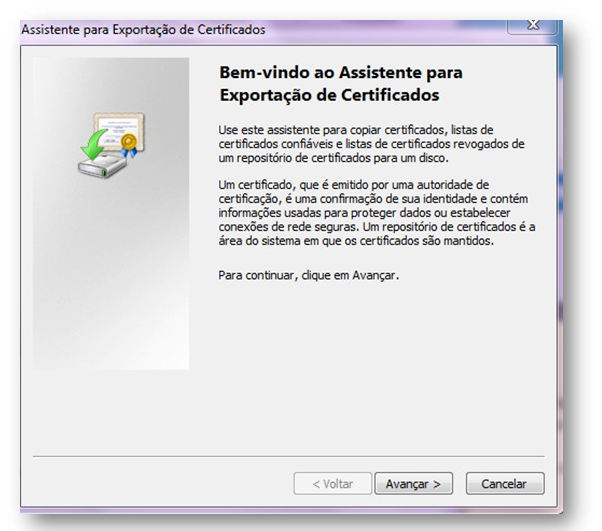
Task: Click the paragraph starting with Um certificado
Action: click(x=375, y=212)
